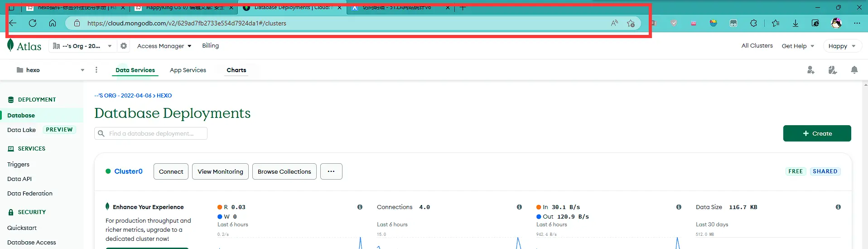
Task: Open the Tampermonkey extension icon
Action: click(x=733, y=23)
